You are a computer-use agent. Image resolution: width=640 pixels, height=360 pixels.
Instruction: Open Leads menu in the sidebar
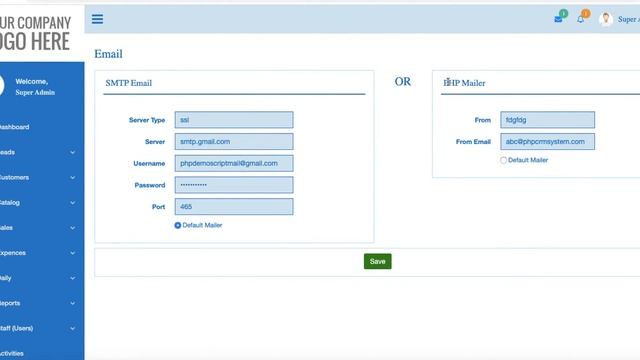[7, 152]
